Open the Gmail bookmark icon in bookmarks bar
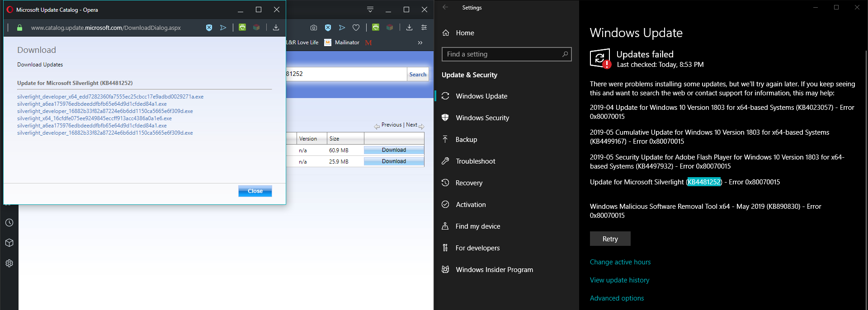The height and width of the screenshot is (310, 868). 368,42
